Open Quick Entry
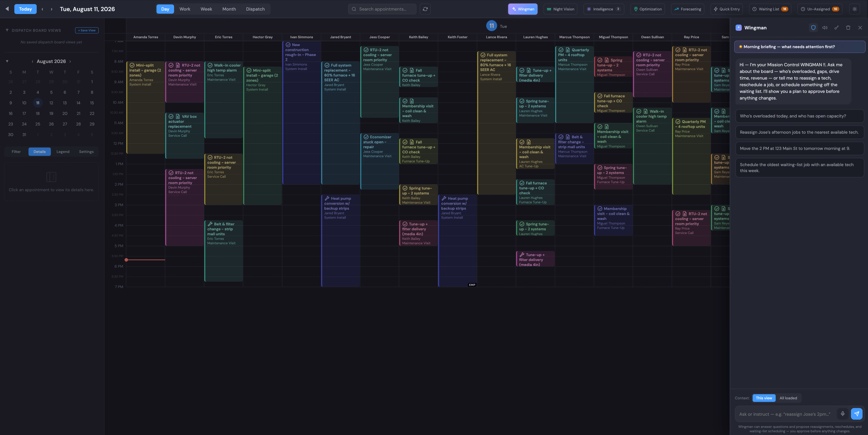 point(727,9)
